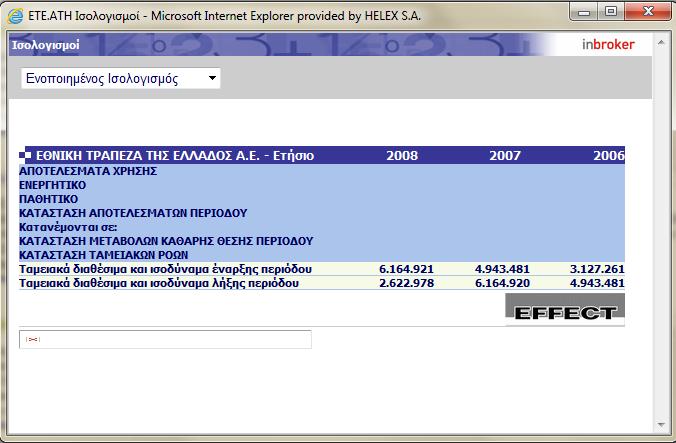The width and height of the screenshot is (676, 443).
Task: Click the scrollbar up arrow
Action: pos(661,42)
